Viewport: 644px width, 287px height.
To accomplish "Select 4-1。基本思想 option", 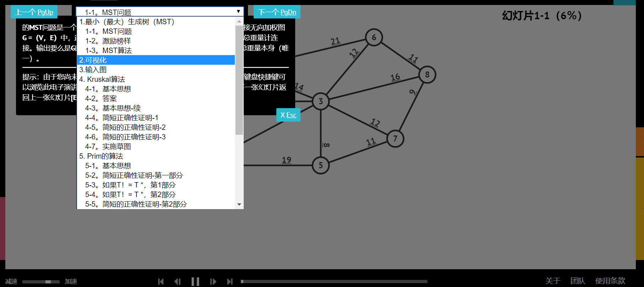I will [156, 89].
